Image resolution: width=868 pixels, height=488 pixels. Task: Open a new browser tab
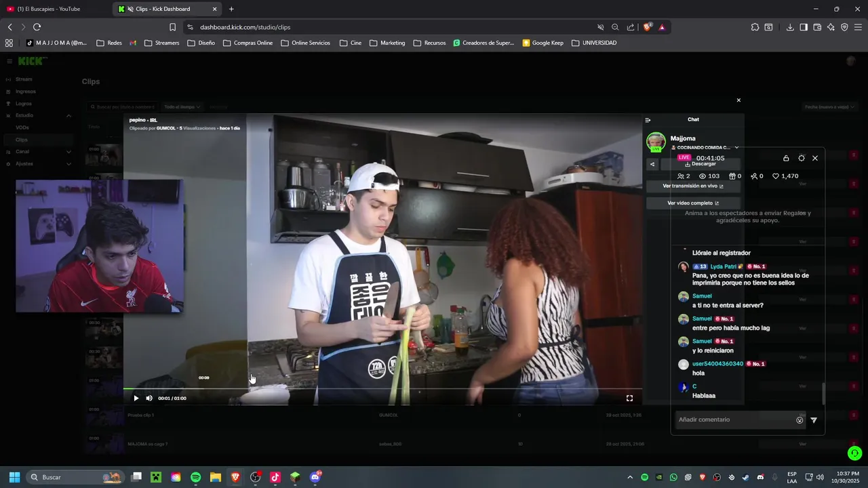pyautogui.click(x=231, y=9)
